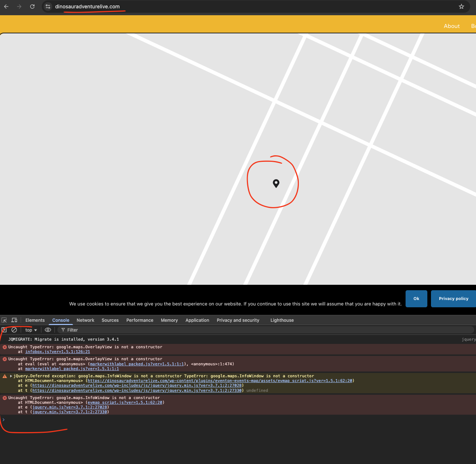Expand the jQuery.Deferred exception warning
Image resolution: width=476 pixels, height=464 pixels.
(x=11, y=376)
